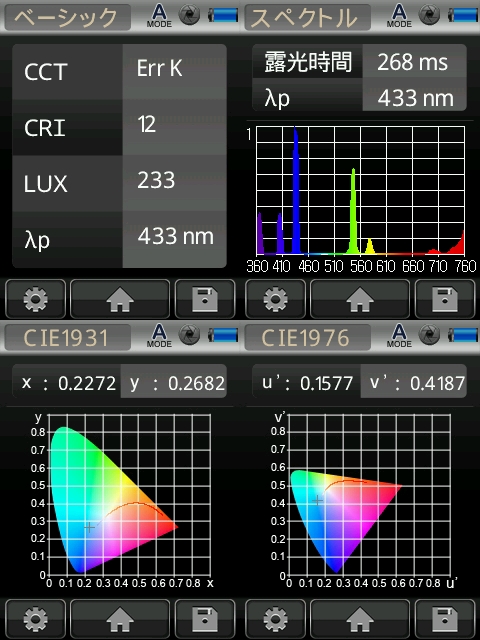
Task: Click crosshair marker on CIE1931 diagram
Action: (89, 527)
